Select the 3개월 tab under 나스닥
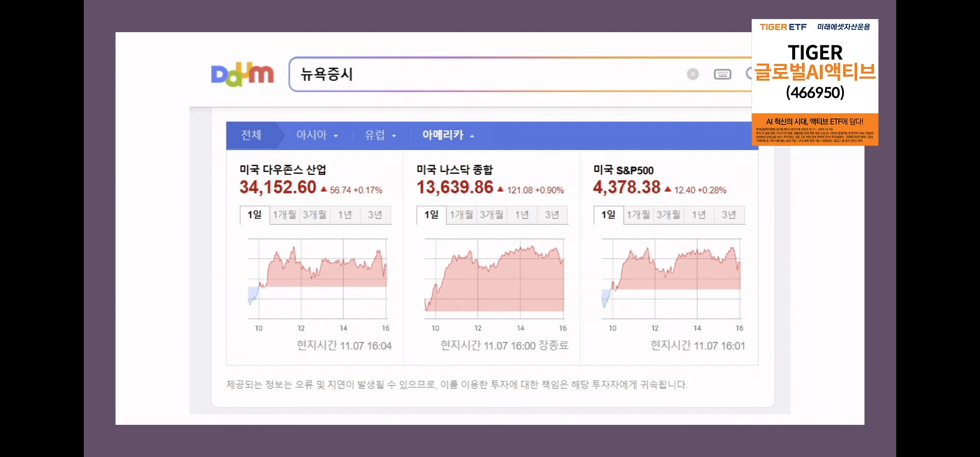 [491, 215]
